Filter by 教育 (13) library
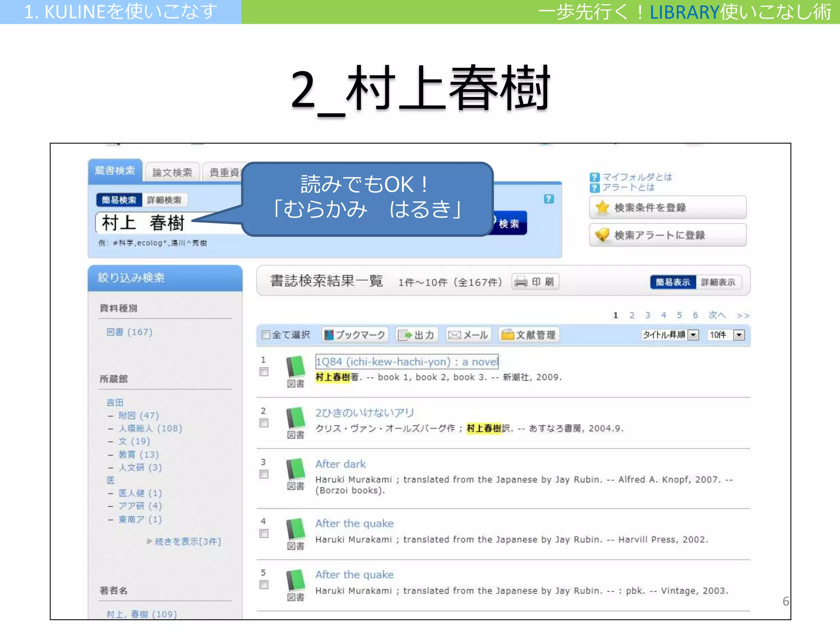Image resolution: width=840 pixels, height=630 pixels. point(139,454)
